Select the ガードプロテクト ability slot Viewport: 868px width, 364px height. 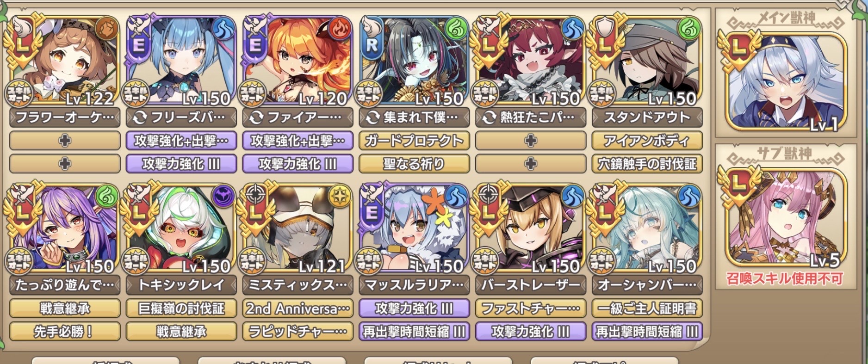[414, 140]
